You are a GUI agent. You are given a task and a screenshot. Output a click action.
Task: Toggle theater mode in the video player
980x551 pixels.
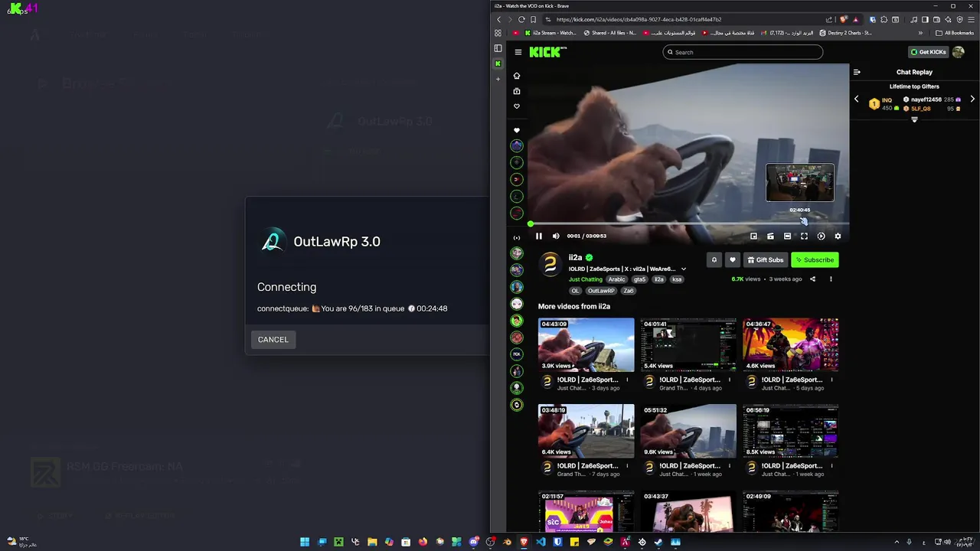(x=787, y=236)
